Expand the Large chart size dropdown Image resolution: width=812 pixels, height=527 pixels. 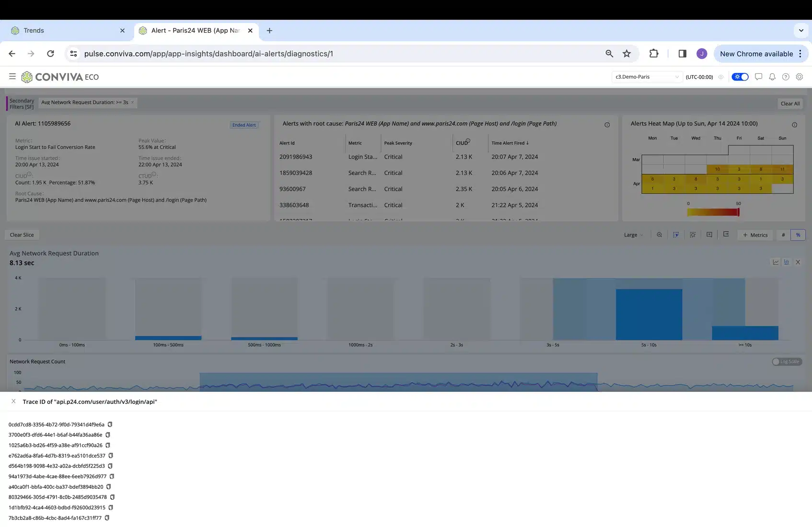633,235
